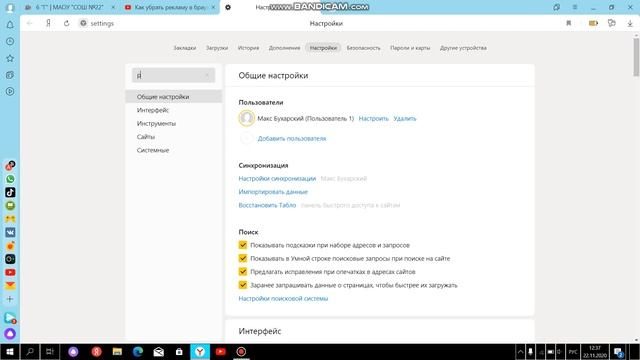Open downloads arrow in the toolbar
640x360 pixels.
[630, 24]
